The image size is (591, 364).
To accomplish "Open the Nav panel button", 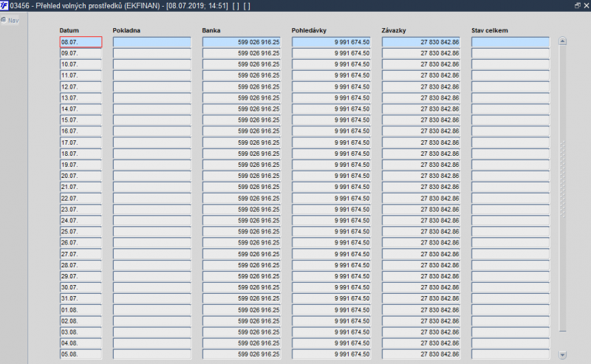I will tap(10, 21).
